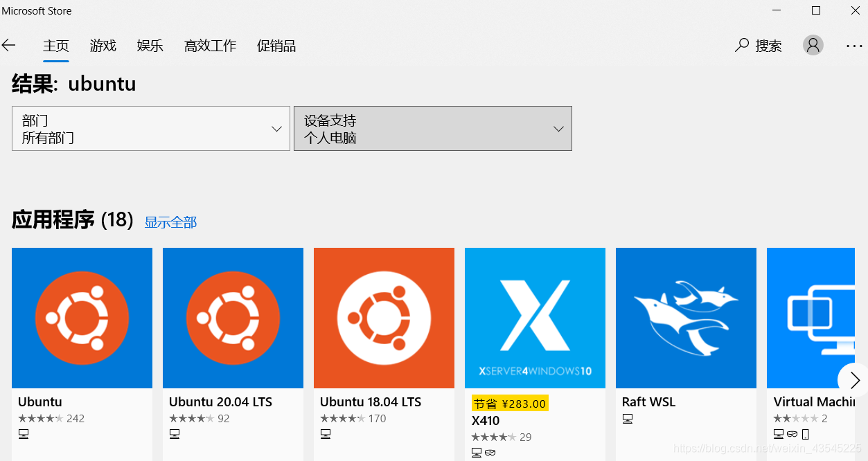Open the Raft WSL title
Viewport: 868px width, 461px height.
coord(648,402)
